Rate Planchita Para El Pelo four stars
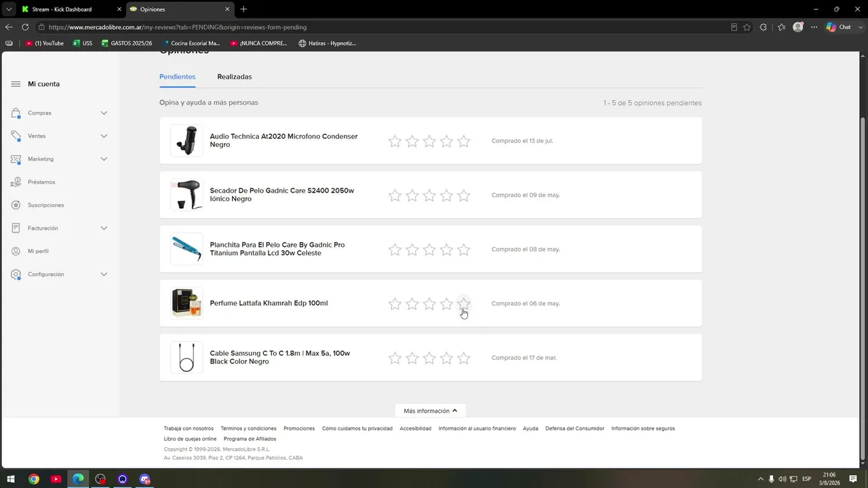This screenshot has height=488, width=868. (446, 249)
